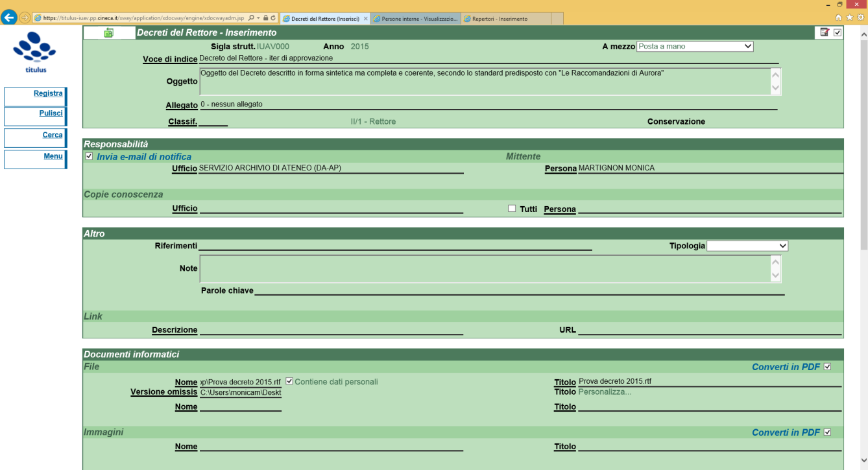Click the Versione omissis label link
This screenshot has width=868, height=470.
[x=164, y=392]
